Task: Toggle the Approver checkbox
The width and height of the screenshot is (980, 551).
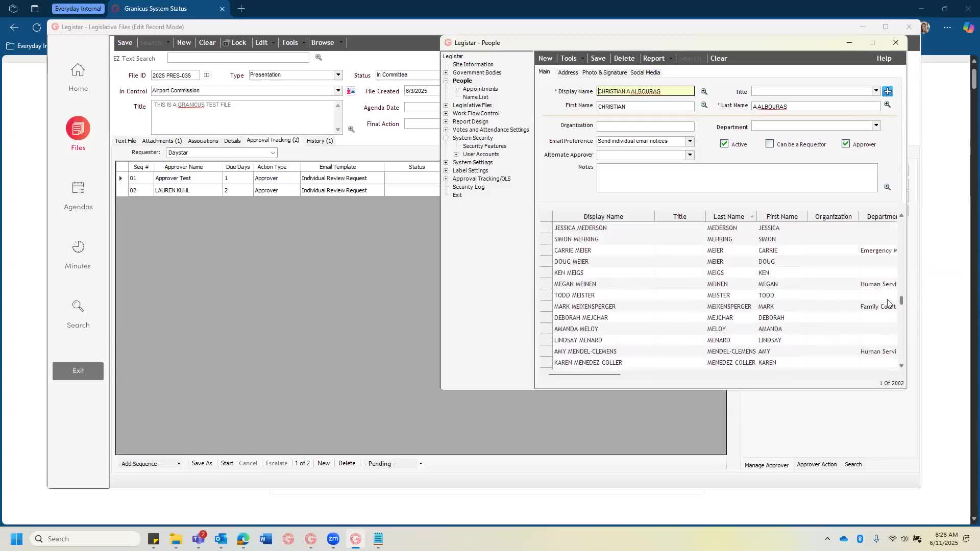Action: click(x=846, y=144)
